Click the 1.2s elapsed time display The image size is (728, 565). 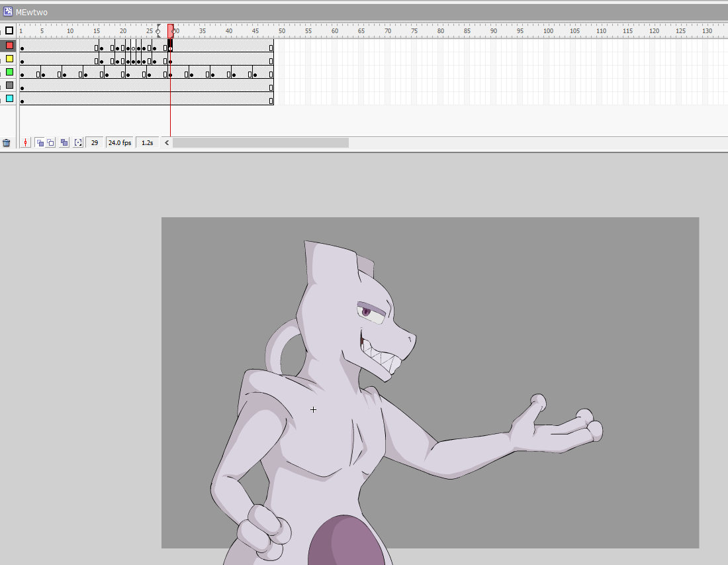pyautogui.click(x=147, y=142)
